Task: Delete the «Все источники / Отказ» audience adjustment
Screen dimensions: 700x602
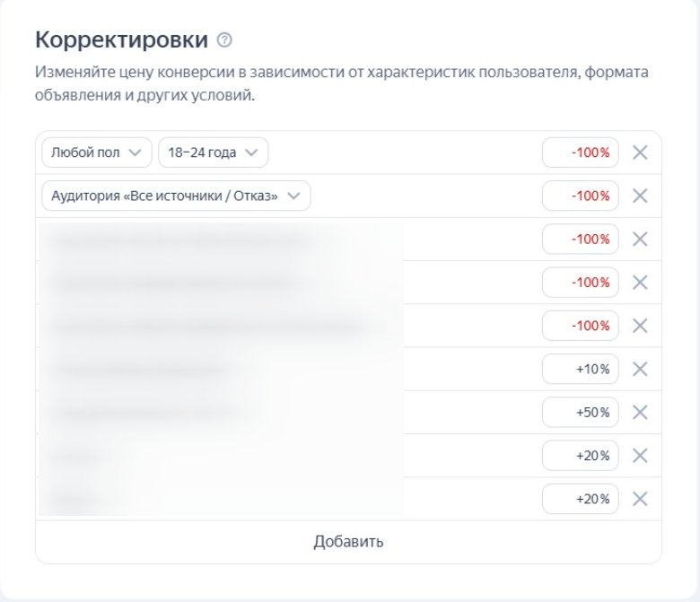Action: coord(640,196)
